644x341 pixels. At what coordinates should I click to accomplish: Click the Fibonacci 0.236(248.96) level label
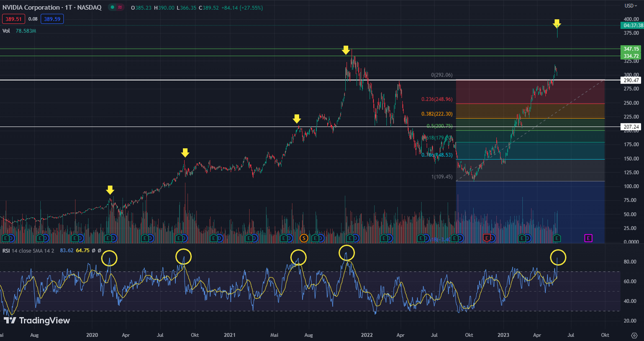tap(437, 99)
